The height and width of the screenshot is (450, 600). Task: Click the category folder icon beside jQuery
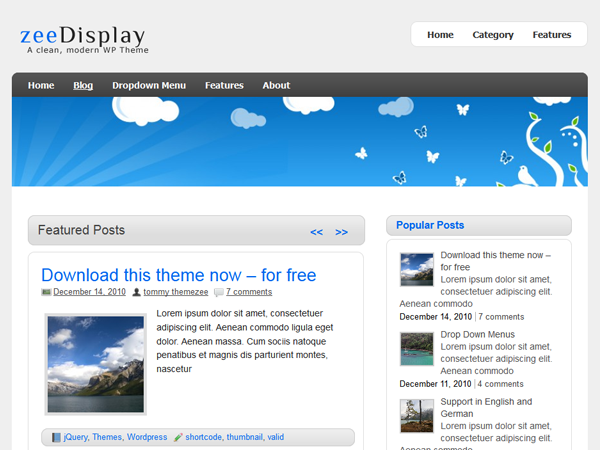[56, 437]
